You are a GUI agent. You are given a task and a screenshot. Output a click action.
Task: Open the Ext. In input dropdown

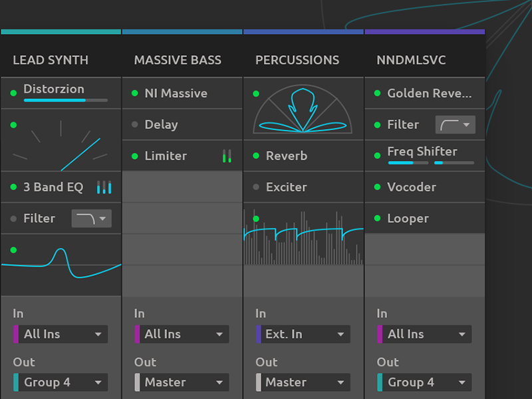click(303, 334)
